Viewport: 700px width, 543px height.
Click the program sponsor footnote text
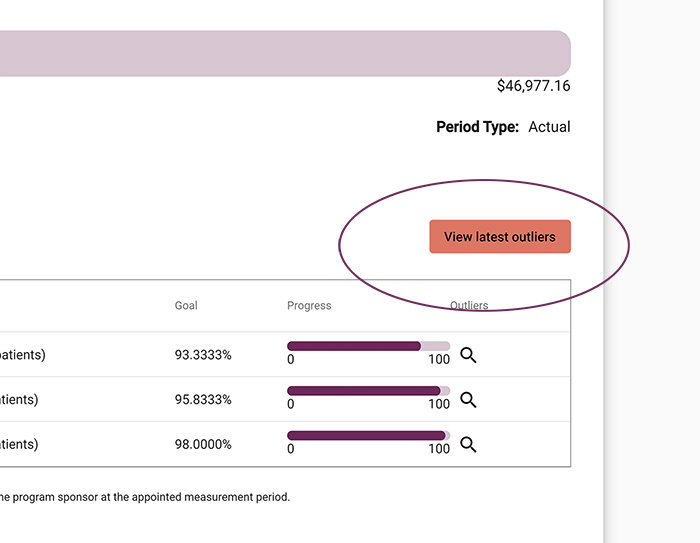click(145, 497)
